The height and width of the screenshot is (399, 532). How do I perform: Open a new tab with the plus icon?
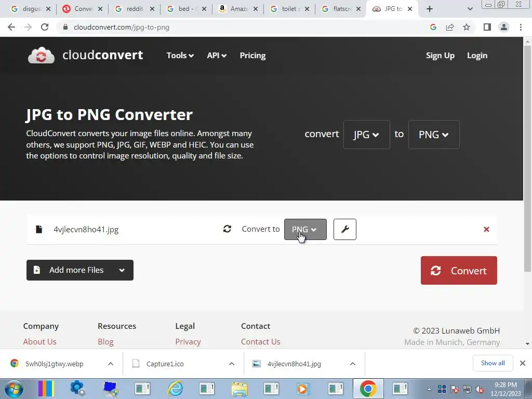tap(430, 9)
